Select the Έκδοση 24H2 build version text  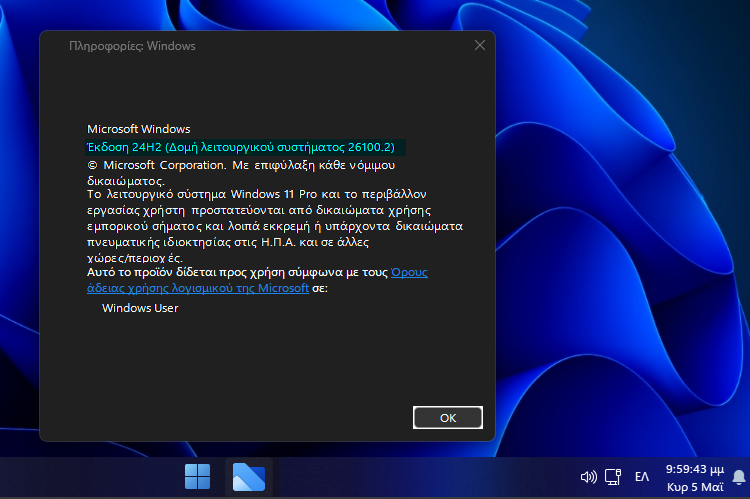pos(241,147)
